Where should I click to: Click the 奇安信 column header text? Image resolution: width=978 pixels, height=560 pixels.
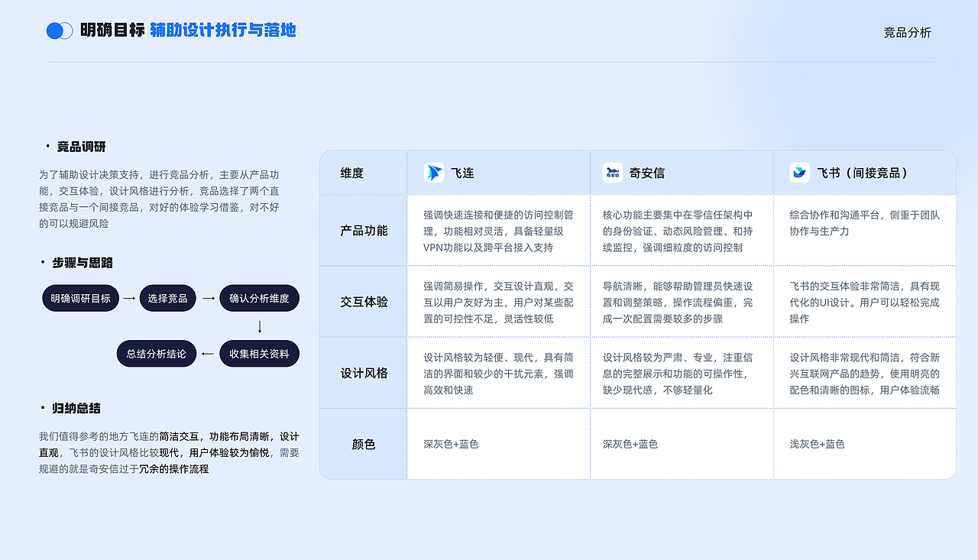(x=647, y=173)
